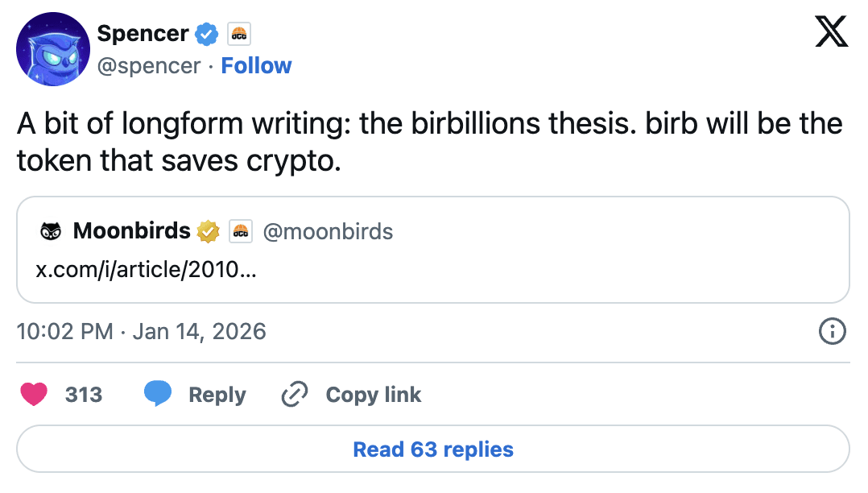Click the gold verified badge on Moonbirds

point(208,232)
